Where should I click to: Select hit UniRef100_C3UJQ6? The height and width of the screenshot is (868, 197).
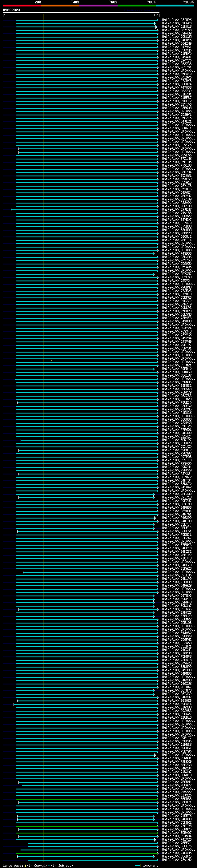[x=176, y=257]
